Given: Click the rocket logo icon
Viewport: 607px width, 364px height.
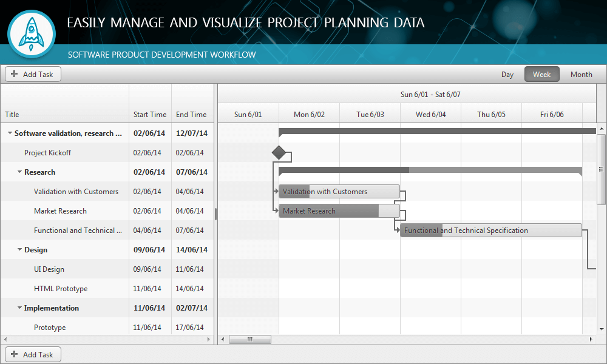Looking at the screenshot, I should pos(31,34).
